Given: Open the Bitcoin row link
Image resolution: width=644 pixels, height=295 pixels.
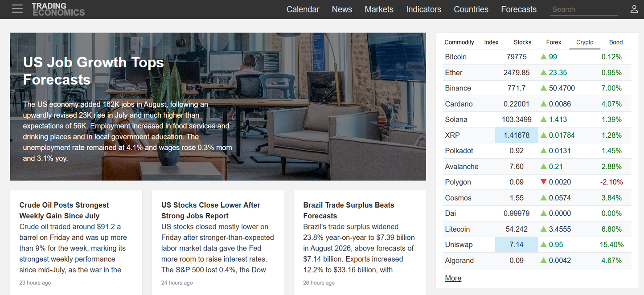Looking at the screenshot, I should 455,57.
